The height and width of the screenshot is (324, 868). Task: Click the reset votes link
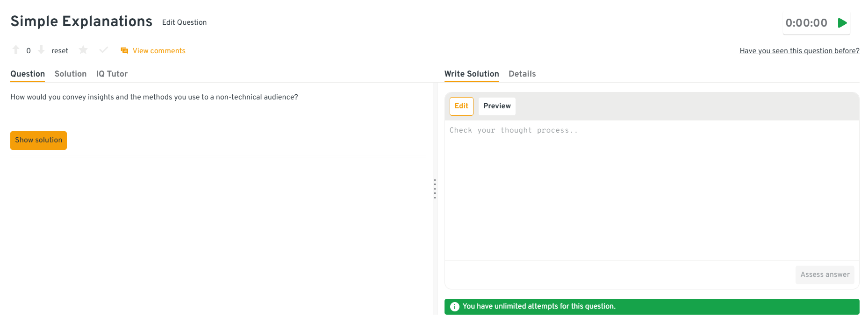60,51
